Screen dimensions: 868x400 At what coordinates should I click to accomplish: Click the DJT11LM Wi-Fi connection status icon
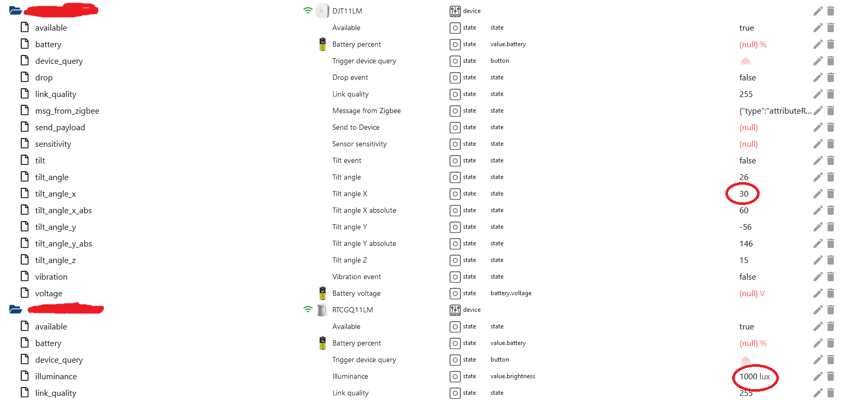point(308,10)
